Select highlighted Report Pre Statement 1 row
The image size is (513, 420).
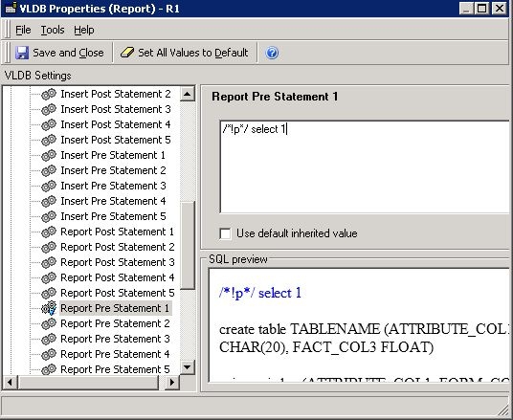115,308
